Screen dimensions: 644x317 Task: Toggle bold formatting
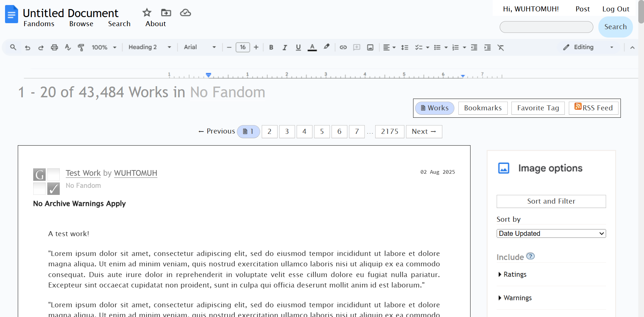point(271,47)
